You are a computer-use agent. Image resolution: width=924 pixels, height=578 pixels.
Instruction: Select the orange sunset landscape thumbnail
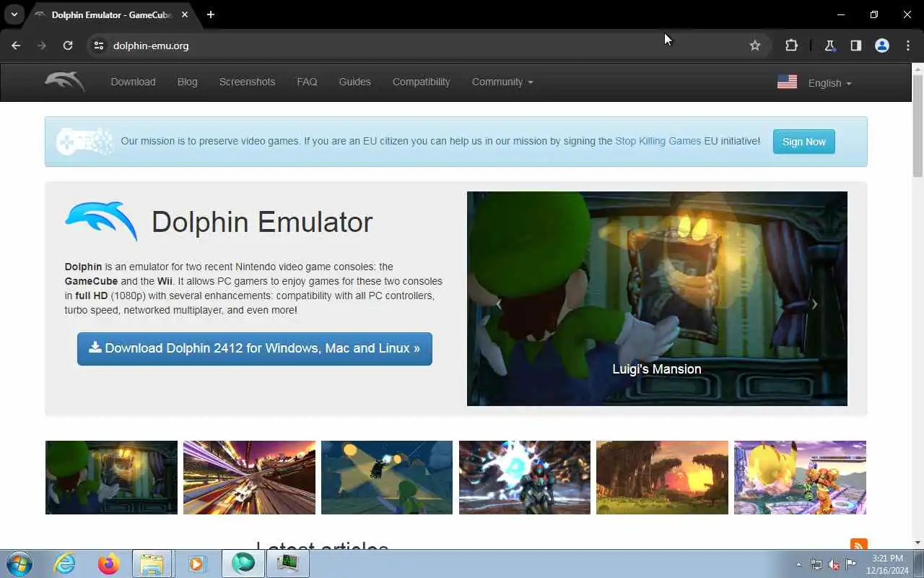[662, 478]
